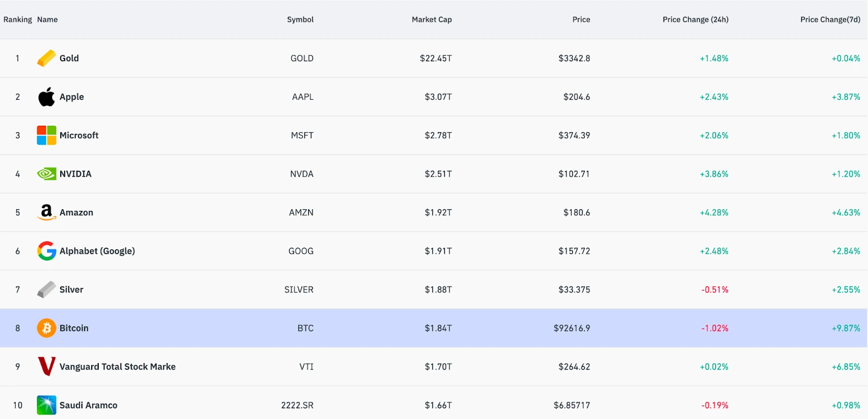The image size is (868, 419).
Task: Select the GOOG symbol cell
Action: point(301,251)
